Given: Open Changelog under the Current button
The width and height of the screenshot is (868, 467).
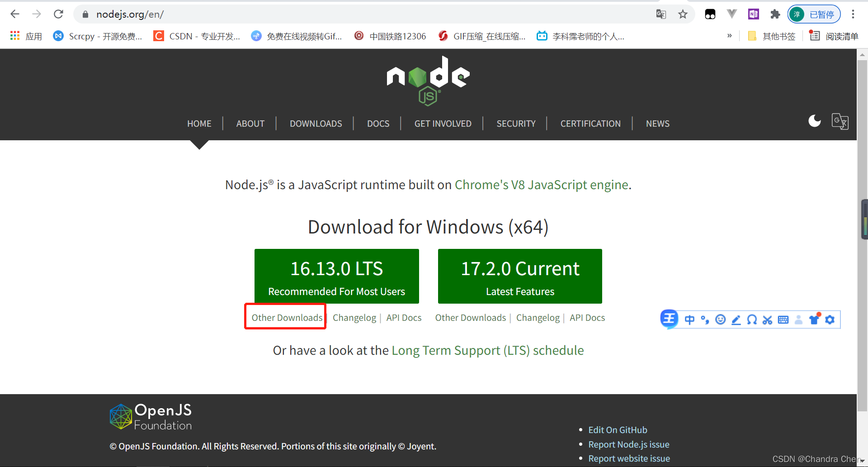Looking at the screenshot, I should (x=538, y=318).
